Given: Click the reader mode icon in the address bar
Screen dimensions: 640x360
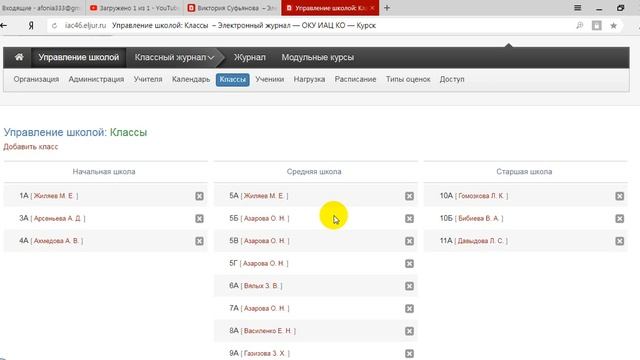Looking at the screenshot, I should pyautogui.click(x=597, y=26).
